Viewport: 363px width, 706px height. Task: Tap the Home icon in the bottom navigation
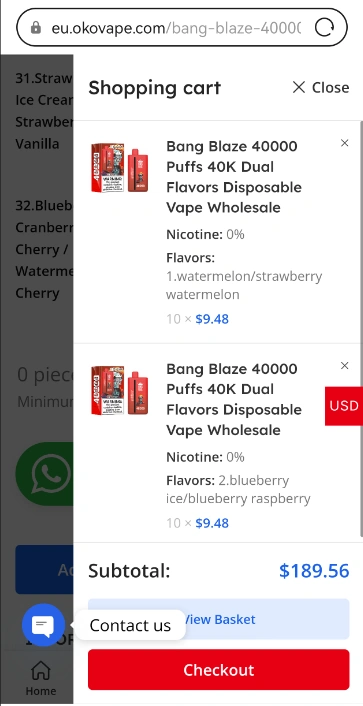tap(41, 670)
